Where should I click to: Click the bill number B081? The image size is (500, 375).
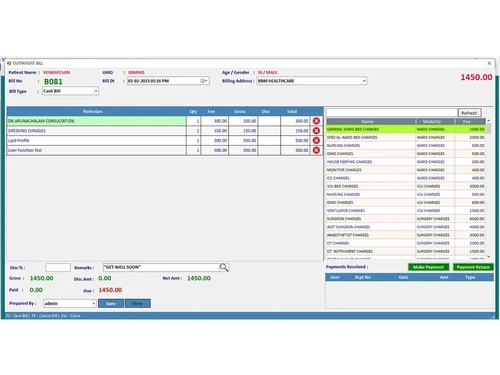53,82
